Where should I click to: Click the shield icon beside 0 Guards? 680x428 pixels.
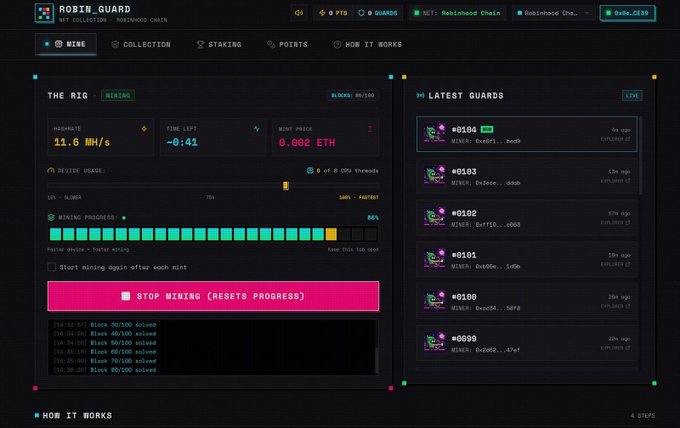click(361, 13)
